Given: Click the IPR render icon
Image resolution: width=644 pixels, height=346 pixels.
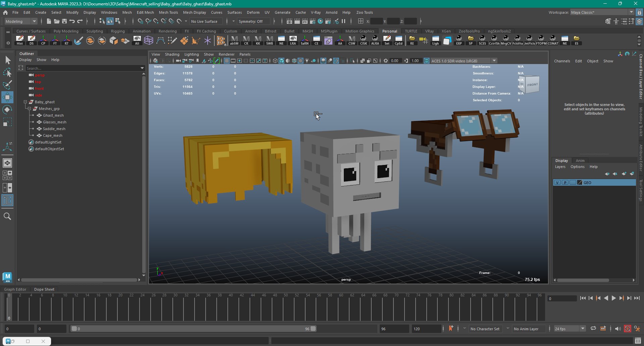Looking at the screenshot, I should coord(305,21).
